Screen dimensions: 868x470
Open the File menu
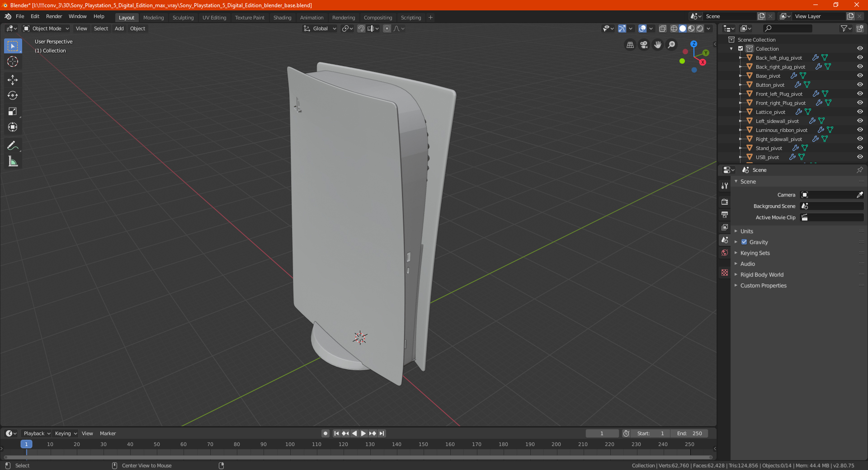pos(20,16)
